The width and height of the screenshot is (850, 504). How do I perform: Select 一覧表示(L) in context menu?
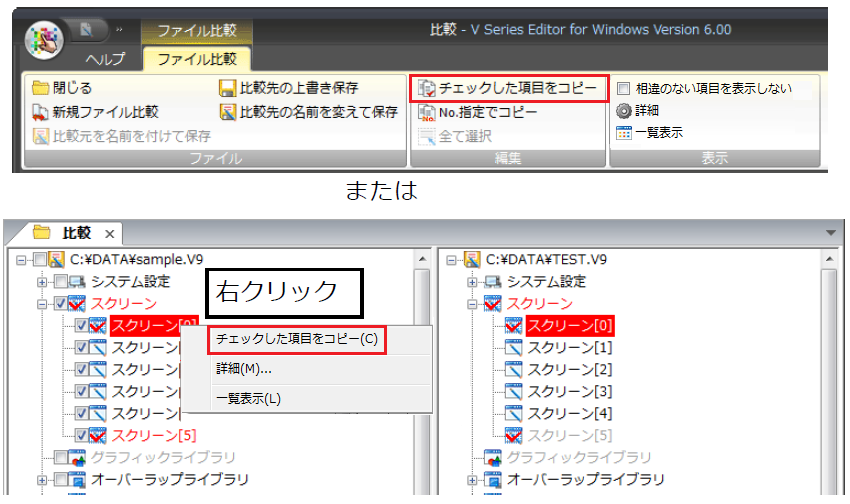[249, 398]
